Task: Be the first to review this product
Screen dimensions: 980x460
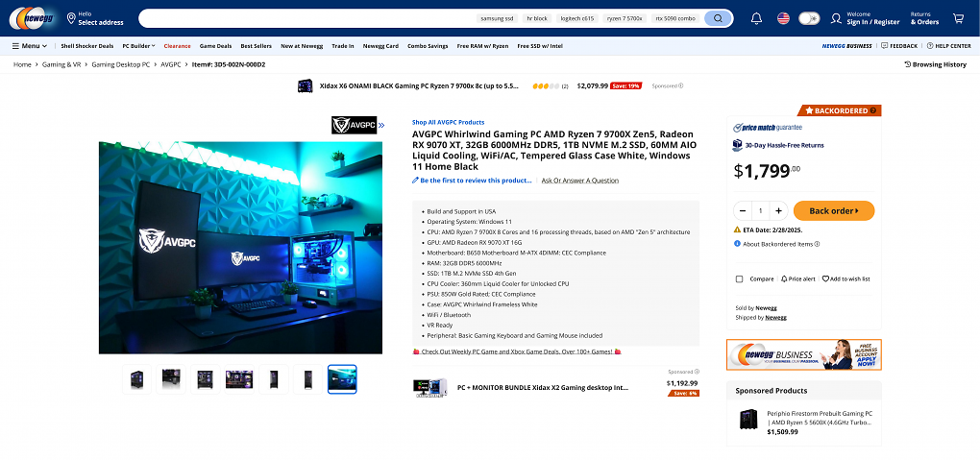Action: coord(472,181)
